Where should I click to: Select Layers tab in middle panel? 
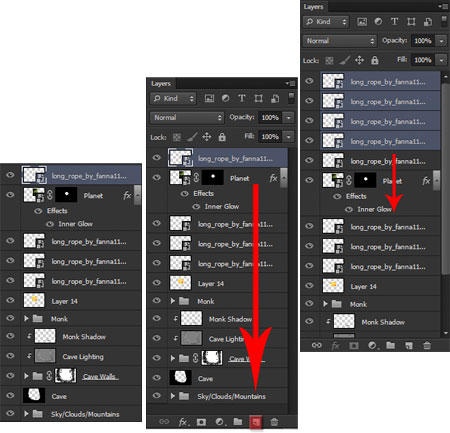pos(161,83)
